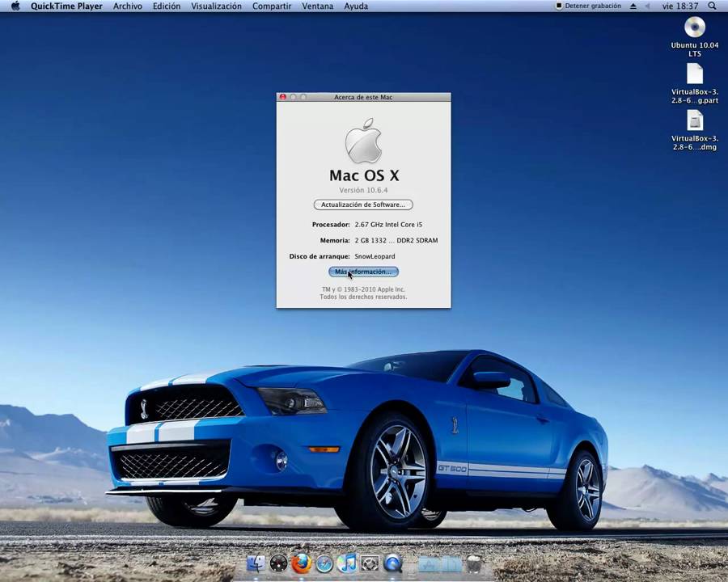Launch Safari from the Dock
The image size is (728, 582).
click(324, 564)
